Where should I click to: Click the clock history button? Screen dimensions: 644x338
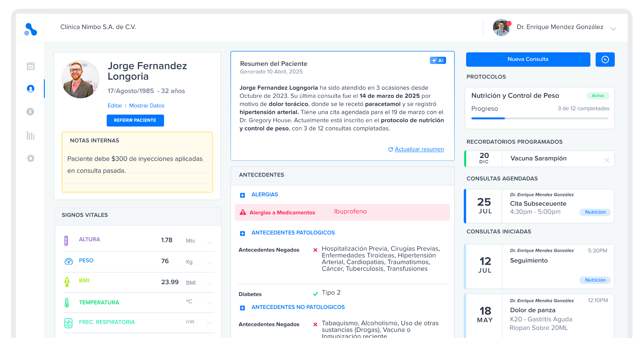[605, 59]
